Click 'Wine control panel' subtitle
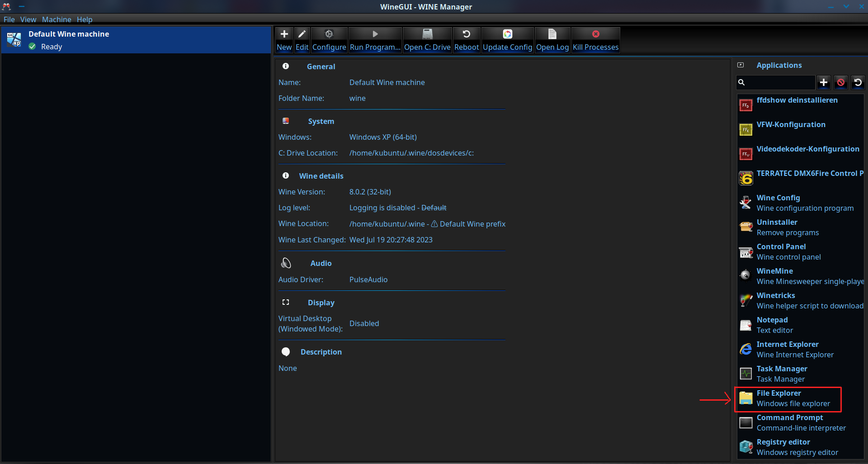The width and height of the screenshot is (868, 464). click(788, 257)
